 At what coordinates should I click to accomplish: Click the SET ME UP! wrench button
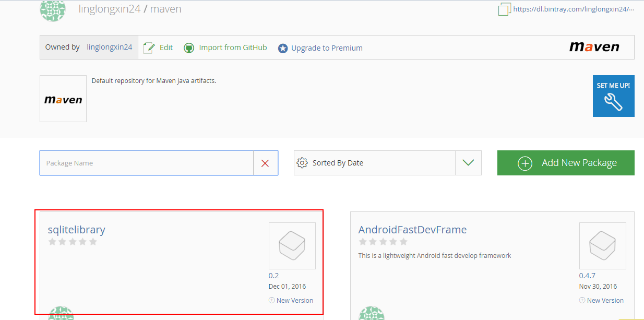(614, 96)
